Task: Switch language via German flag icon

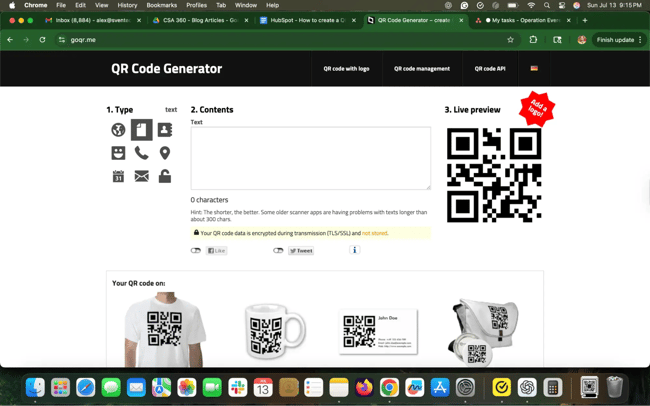Action: pyautogui.click(x=534, y=68)
